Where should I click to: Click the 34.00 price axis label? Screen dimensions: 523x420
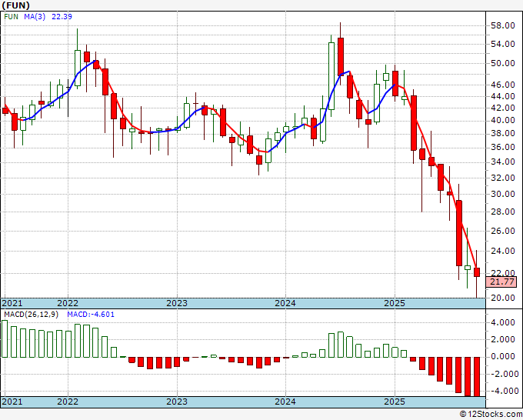(503, 162)
